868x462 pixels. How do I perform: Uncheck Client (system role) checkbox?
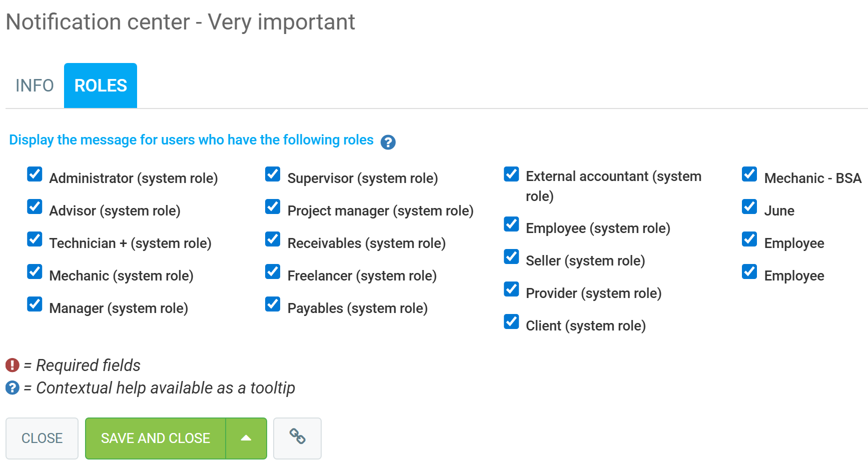click(511, 322)
